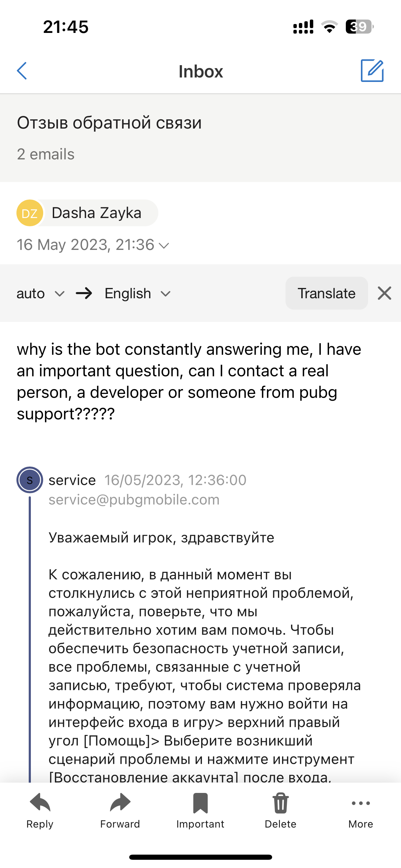Tap the 2 emails thread count
Screen dimensions: 401x868
(x=46, y=154)
